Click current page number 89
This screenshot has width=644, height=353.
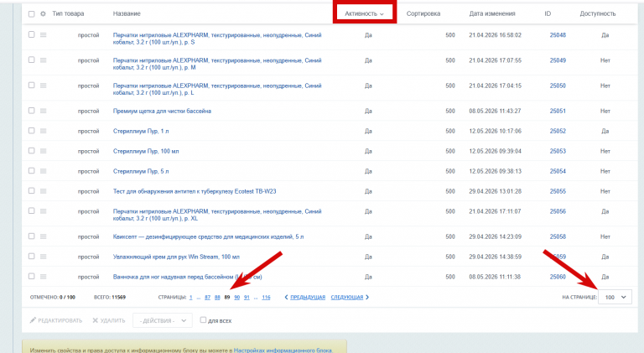coord(227,297)
